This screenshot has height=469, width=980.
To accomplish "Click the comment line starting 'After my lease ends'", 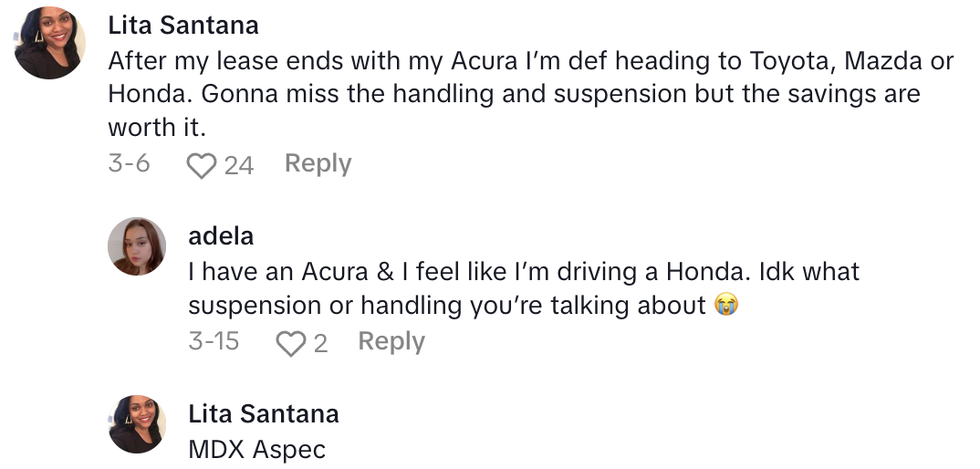I will (530, 61).
